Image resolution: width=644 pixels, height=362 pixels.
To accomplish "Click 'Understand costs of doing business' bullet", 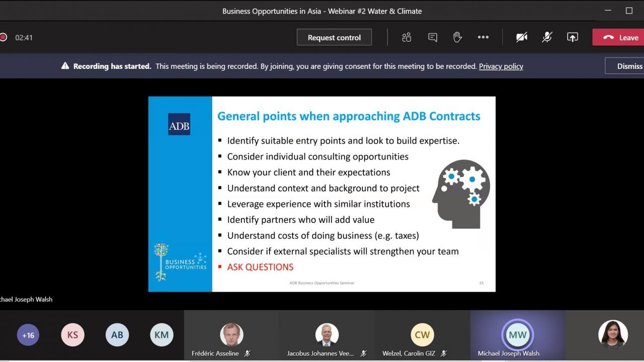I will [x=323, y=235].
